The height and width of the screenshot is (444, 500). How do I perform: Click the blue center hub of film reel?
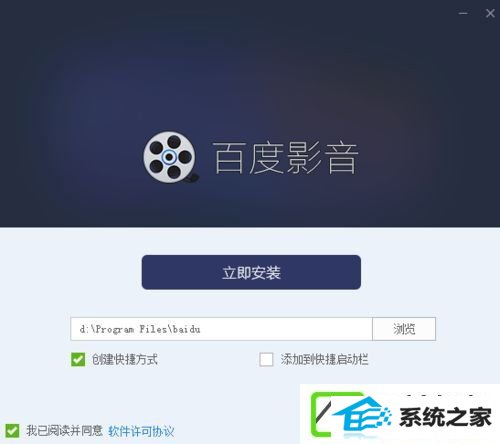169,157
